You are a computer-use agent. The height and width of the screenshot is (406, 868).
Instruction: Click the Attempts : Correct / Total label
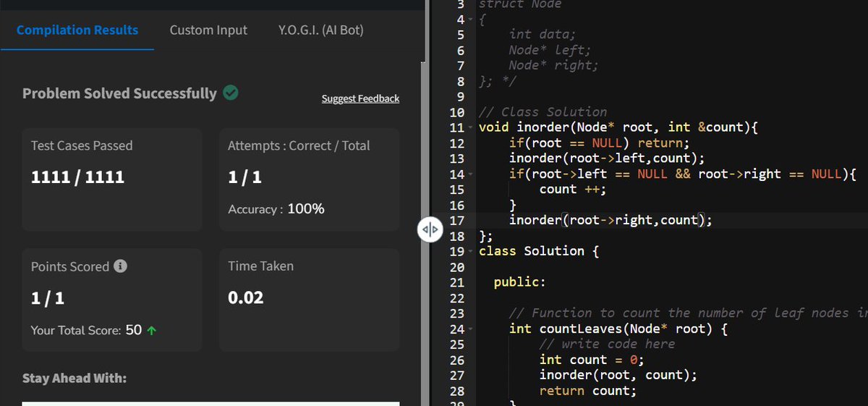[x=299, y=145]
